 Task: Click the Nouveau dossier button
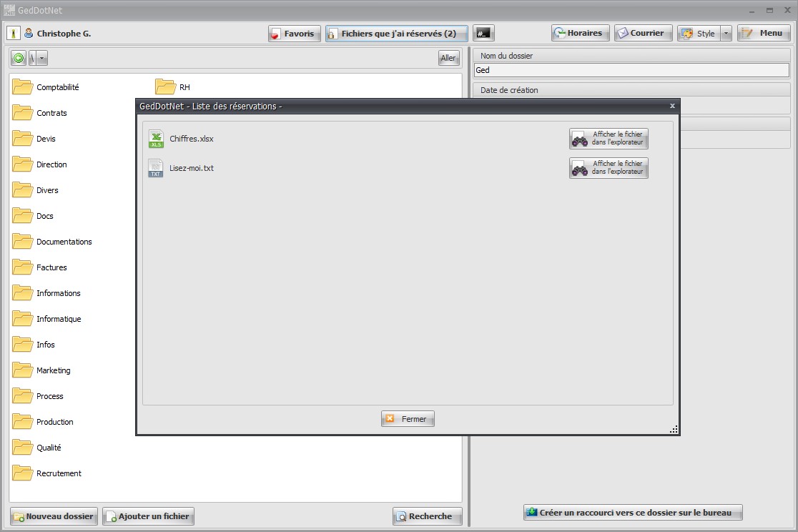[54, 516]
